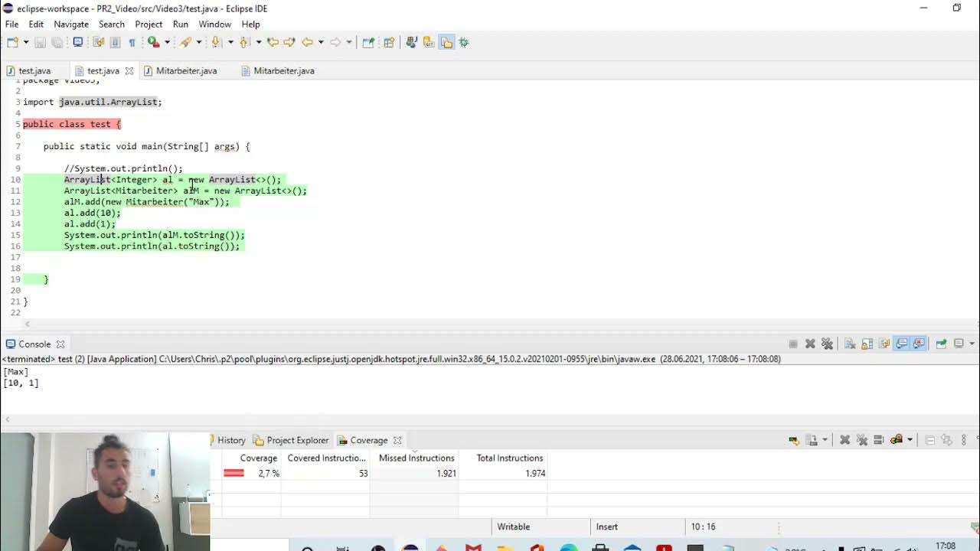The height and width of the screenshot is (551, 980).
Task: Open the Help menu
Action: tap(250, 24)
